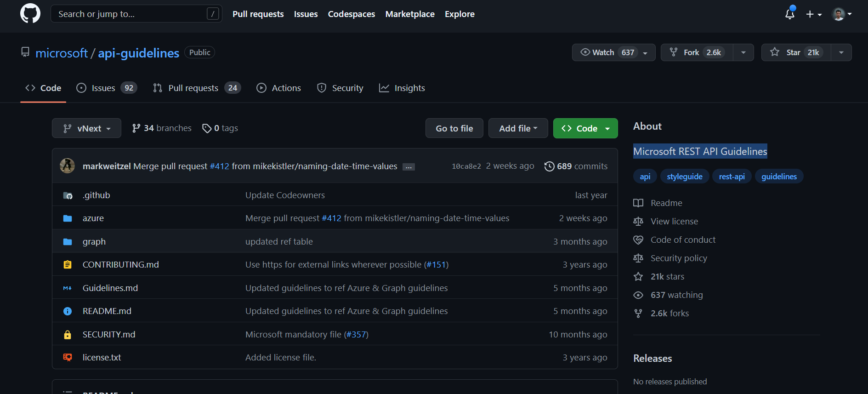Expand the commit message ellipsis
This screenshot has width=868, height=394.
coord(408,167)
